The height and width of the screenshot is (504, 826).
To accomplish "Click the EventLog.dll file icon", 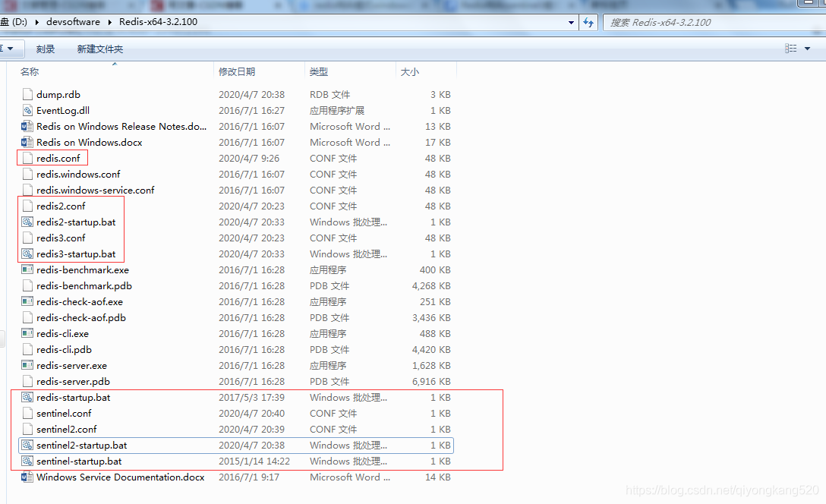I will (x=27, y=111).
